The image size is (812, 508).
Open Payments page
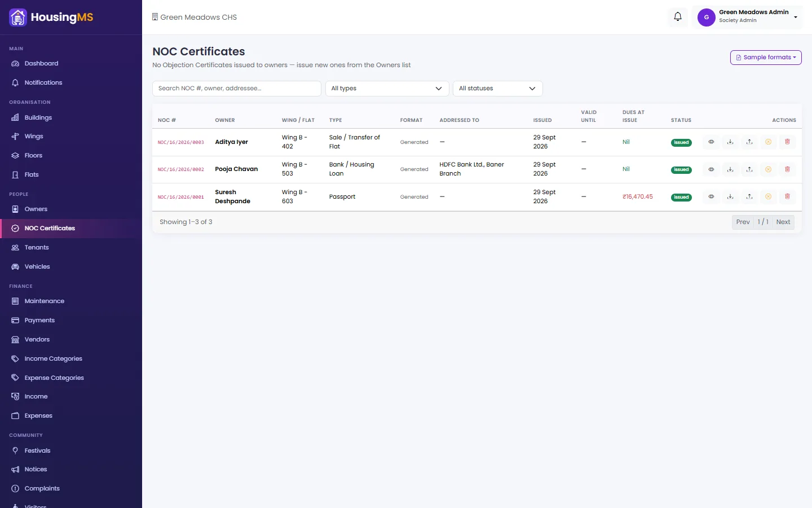pos(71,320)
